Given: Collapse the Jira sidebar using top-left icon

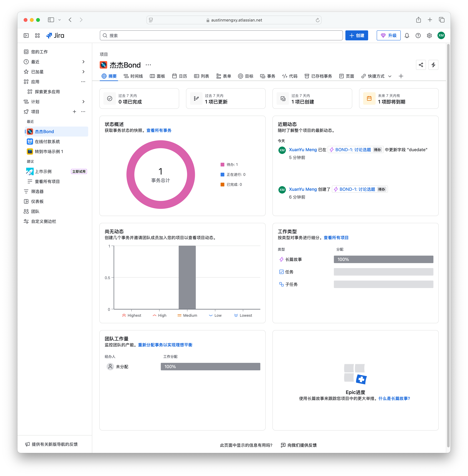Looking at the screenshot, I should (x=26, y=36).
